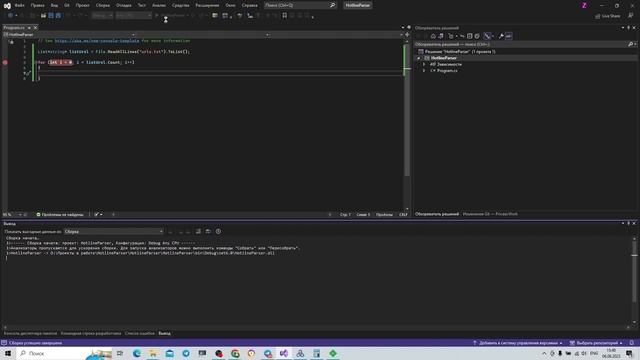Switch to the Обозреватель решений bottom tab
Screen dimensions: 640x360
[x=437, y=214]
